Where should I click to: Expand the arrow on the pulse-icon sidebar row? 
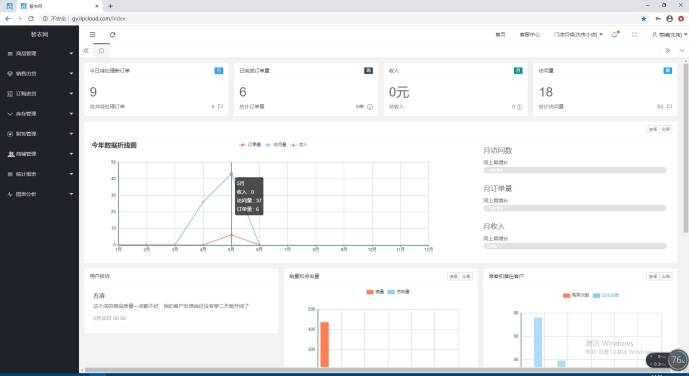(71, 194)
